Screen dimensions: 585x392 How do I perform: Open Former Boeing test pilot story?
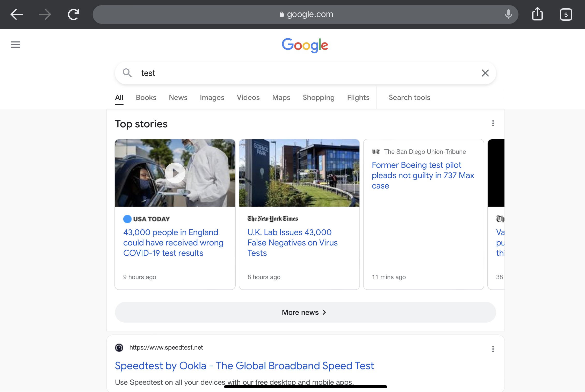click(x=423, y=175)
